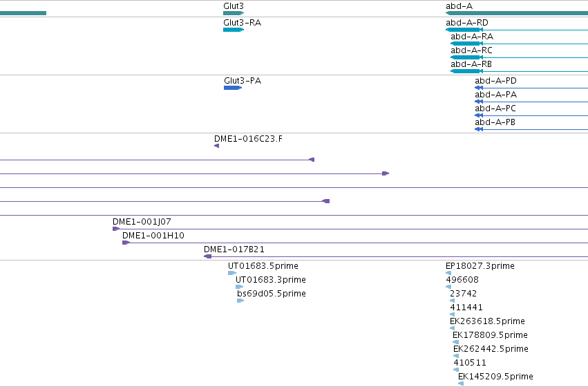Open the EK263618.5prime label
The image size is (588, 387).
[487, 321]
